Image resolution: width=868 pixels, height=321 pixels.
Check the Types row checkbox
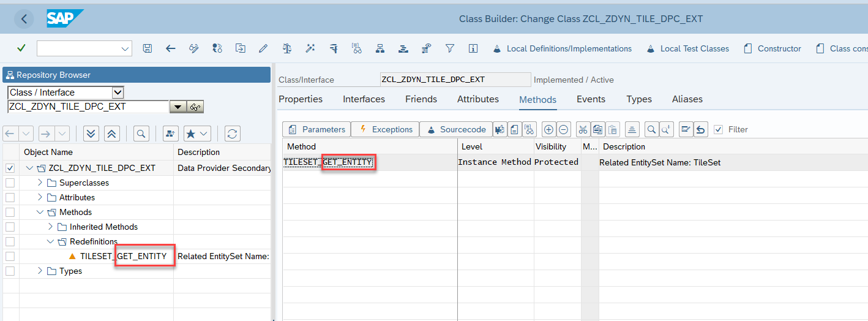click(x=10, y=271)
